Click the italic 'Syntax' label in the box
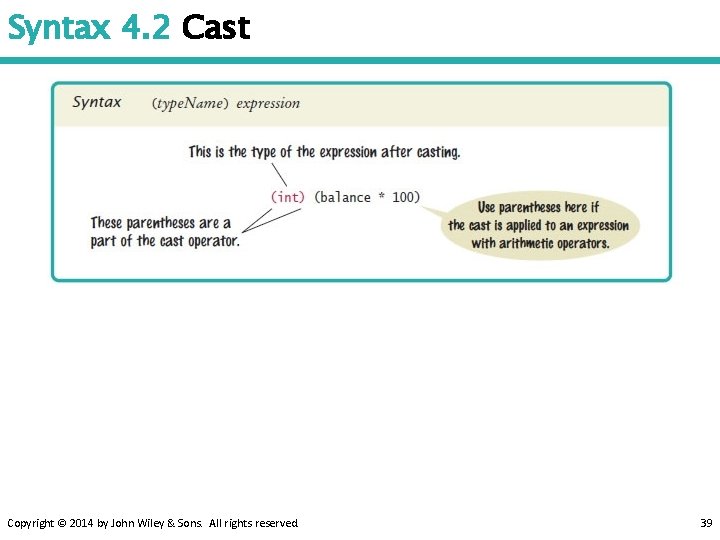The width and height of the screenshot is (720, 540). (96, 102)
